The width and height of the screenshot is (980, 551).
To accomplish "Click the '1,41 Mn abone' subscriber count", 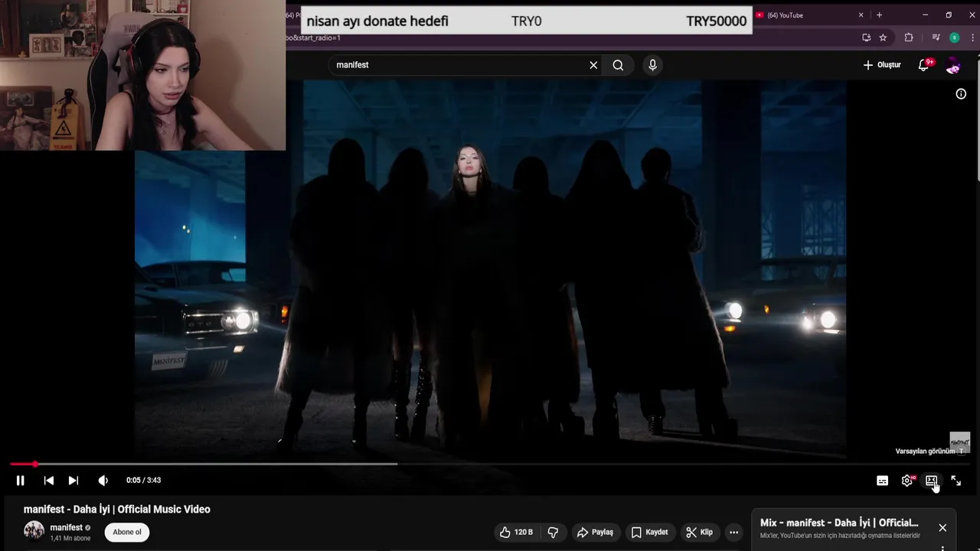I will [x=70, y=539].
